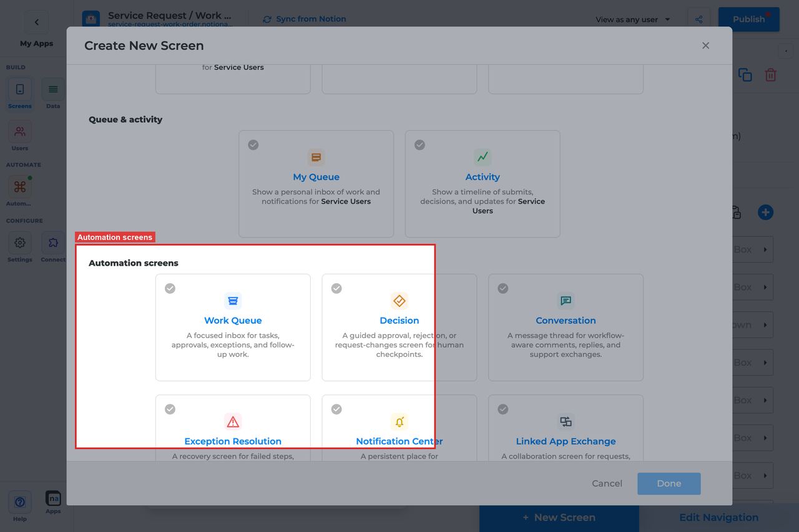Check the Activity card checkmark

(x=419, y=145)
